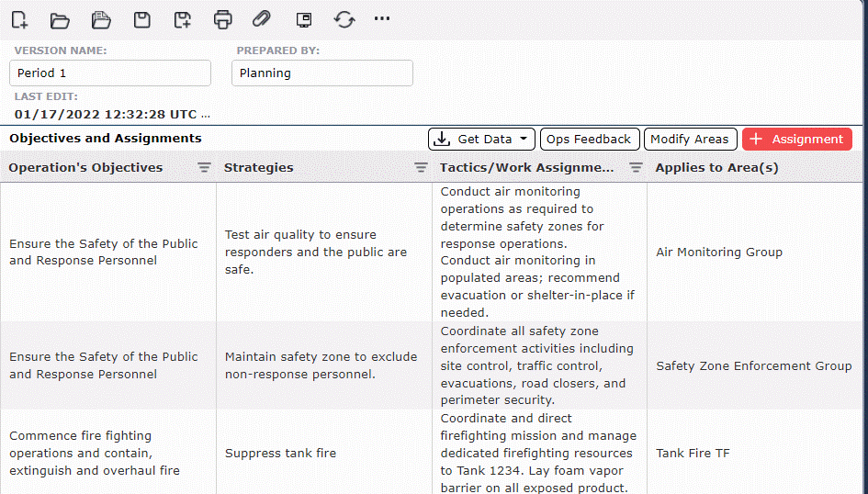The height and width of the screenshot is (494, 868).
Task: Click the Modify Areas button
Action: point(690,140)
